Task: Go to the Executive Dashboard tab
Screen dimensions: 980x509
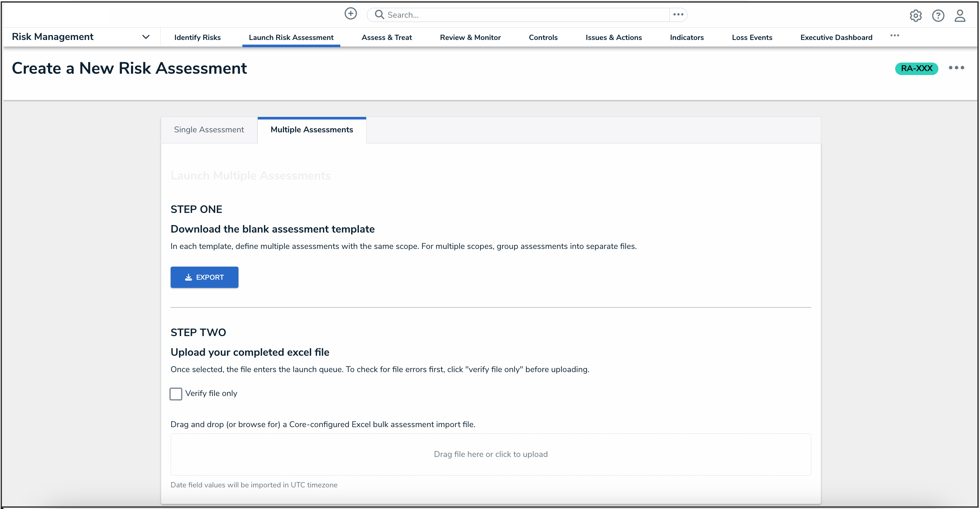Action: coord(836,38)
